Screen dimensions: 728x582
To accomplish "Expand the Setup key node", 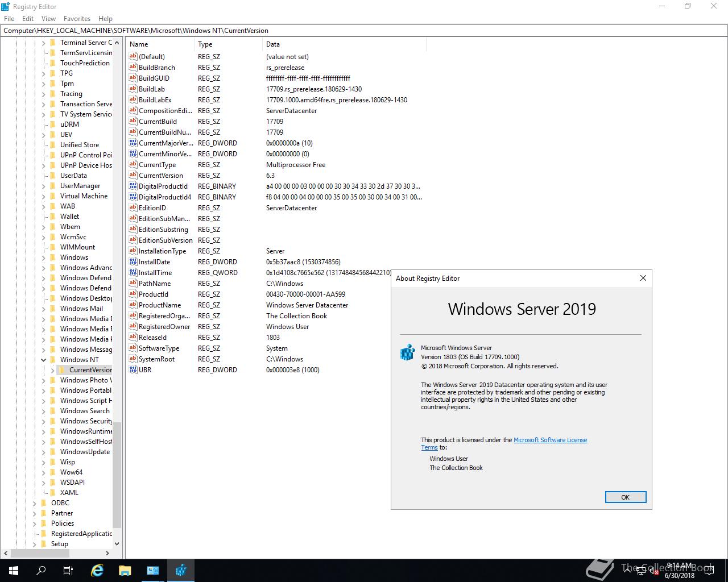I will click(x=35, y=543).
